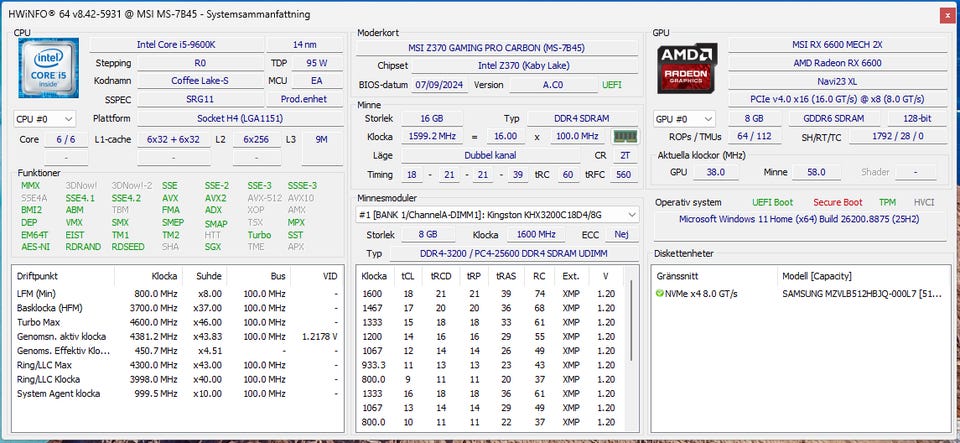Open the CPU #0 selector dropdown
Viewport: 960px width, 443px height.
pyautogui.click(x=44, y=119)
